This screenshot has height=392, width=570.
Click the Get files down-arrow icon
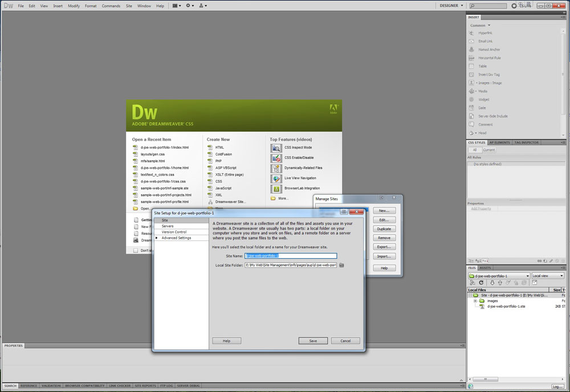pos(492,283)
